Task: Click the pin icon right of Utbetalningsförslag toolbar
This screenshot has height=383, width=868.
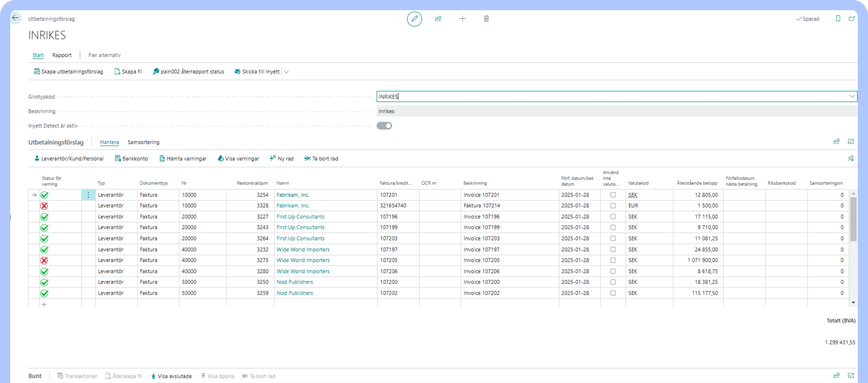Action: (851, 159)
